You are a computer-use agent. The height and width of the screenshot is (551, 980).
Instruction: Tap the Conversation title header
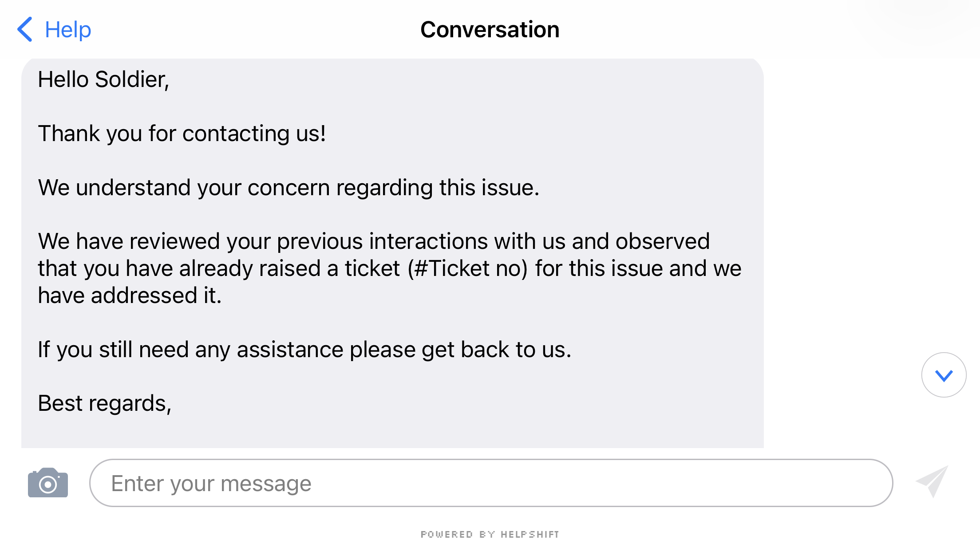[490, 30]
